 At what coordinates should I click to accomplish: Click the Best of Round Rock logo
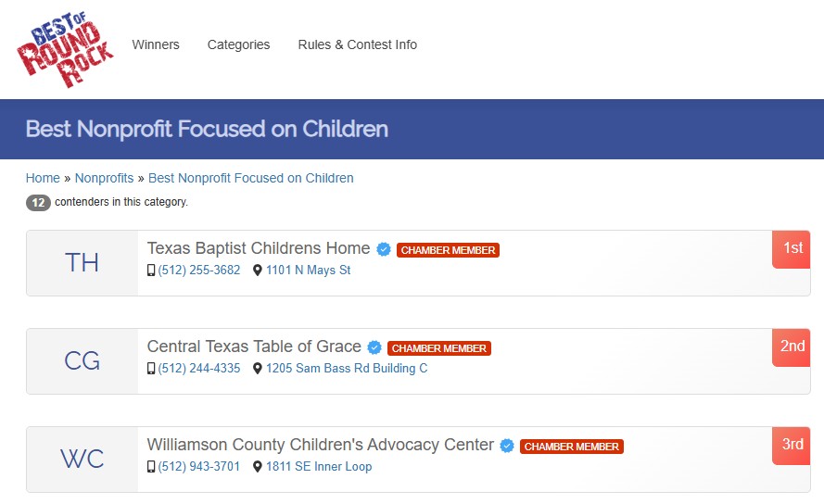[x=65, y=51]
